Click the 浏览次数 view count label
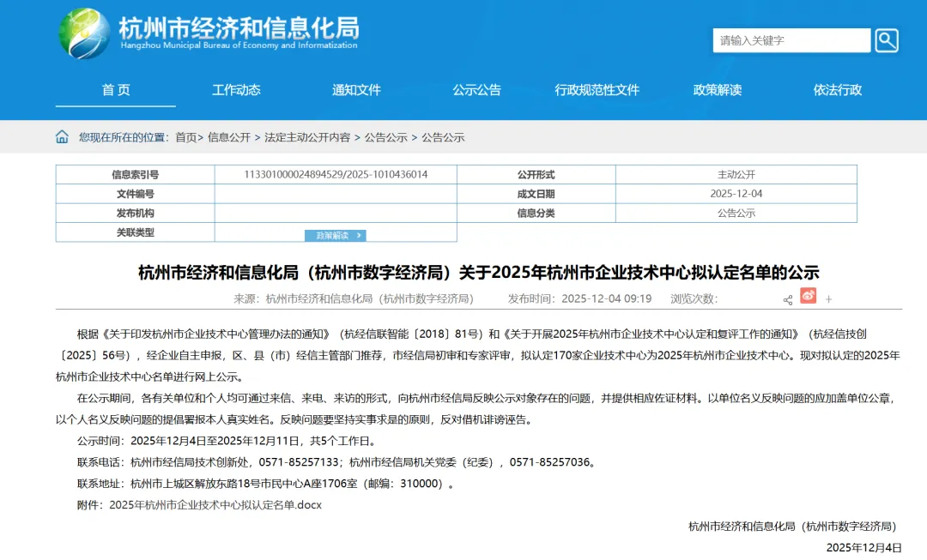This screenshot has height=560, width=927. (x=694, y=299)
